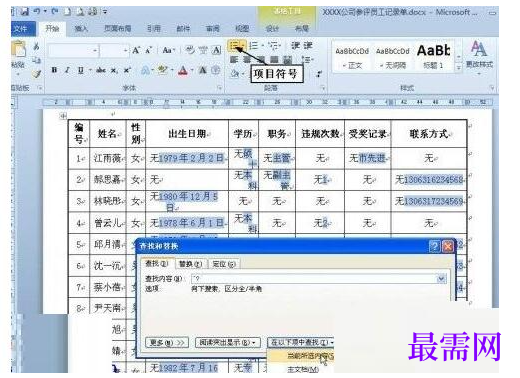Open the font size dropdown
This screenshot has height=378, width=520.
[125, 51]
